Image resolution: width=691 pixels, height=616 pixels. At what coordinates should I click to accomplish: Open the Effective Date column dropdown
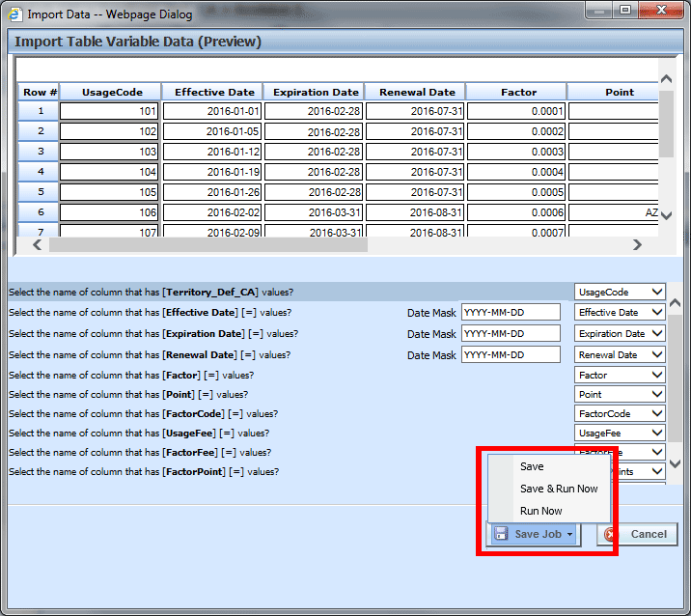click(x=620, y=312)
